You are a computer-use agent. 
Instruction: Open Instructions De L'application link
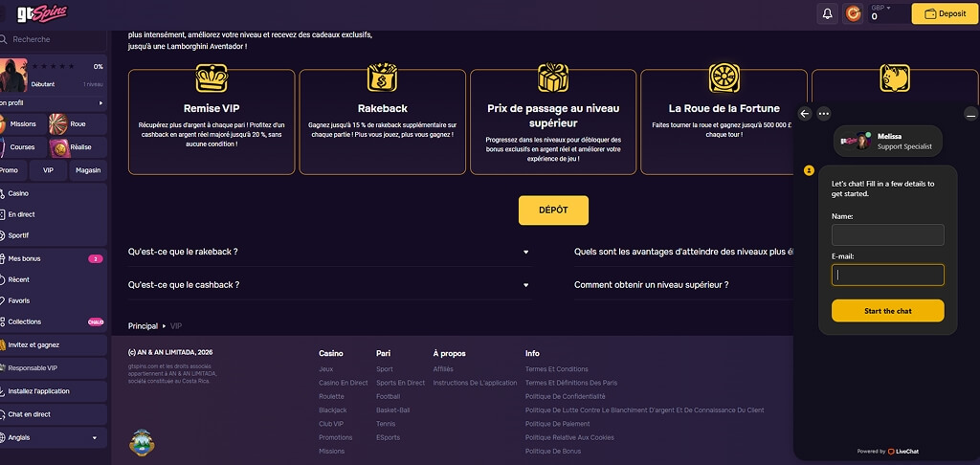point(475,383)
